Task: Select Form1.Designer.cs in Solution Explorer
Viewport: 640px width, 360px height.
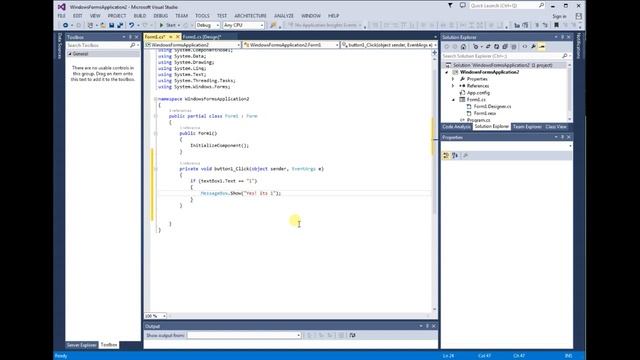Action: [492, 107]
